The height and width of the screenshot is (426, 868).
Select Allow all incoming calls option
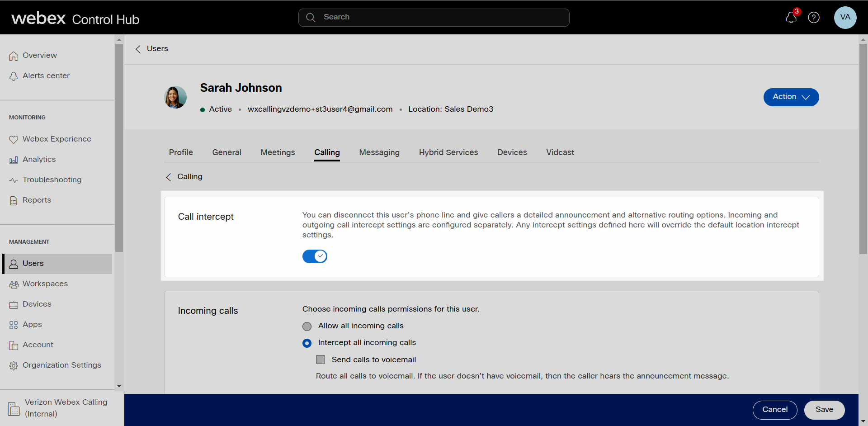[307, 327]
